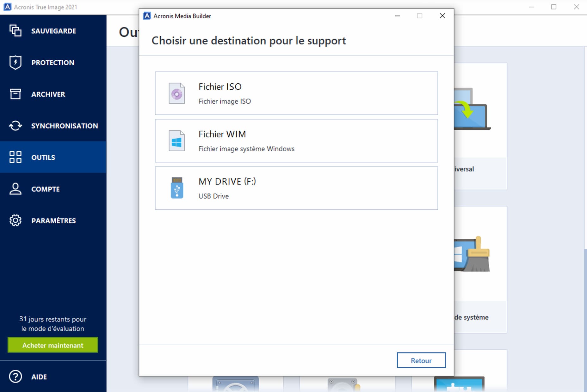The height and width of the screenshot is (392, 587).
Task: Click the WIM Windows file icon
Action: pyautogui.click(x=176, y=141)
